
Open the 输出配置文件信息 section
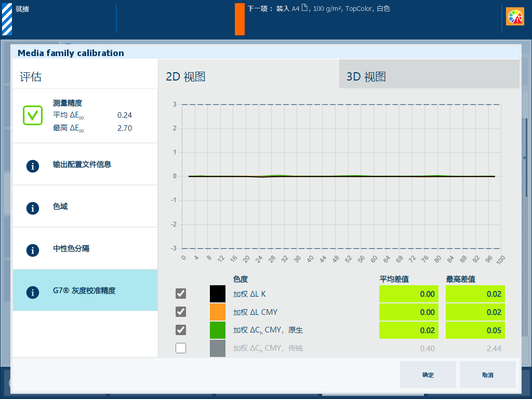[x=85, y=164]
